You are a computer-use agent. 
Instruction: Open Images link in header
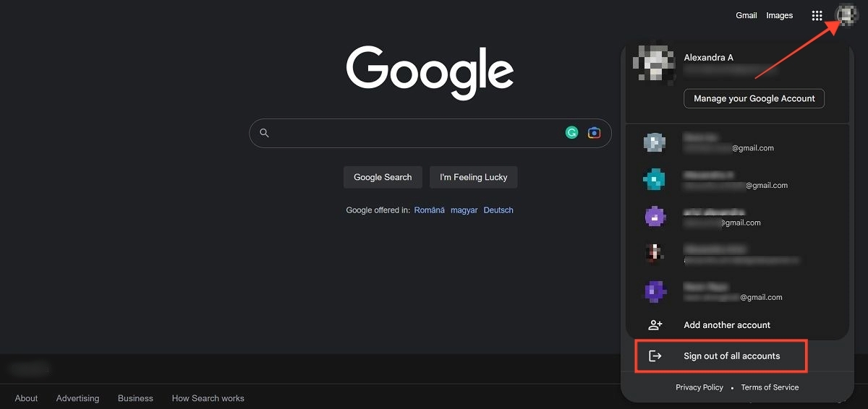(x=780, y=15)
